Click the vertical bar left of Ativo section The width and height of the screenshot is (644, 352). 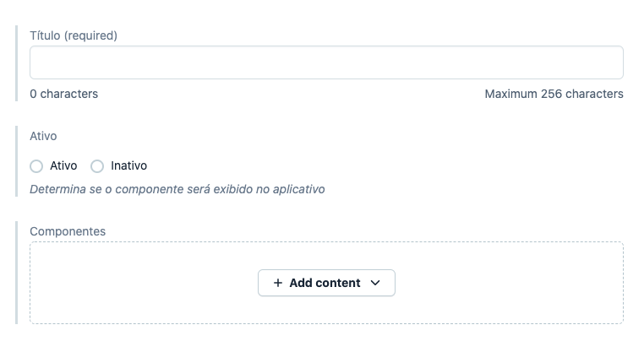pyautogui.click(x=17, y=161)
